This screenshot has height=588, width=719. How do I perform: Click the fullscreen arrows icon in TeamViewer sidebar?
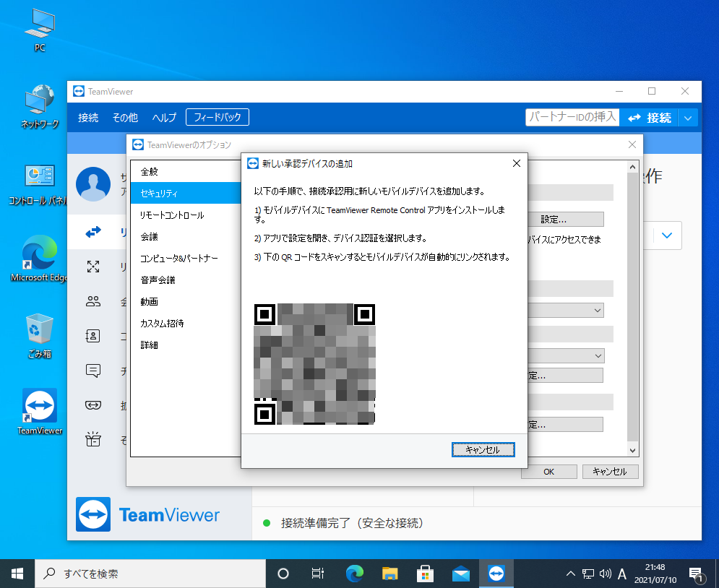point(93,267)
